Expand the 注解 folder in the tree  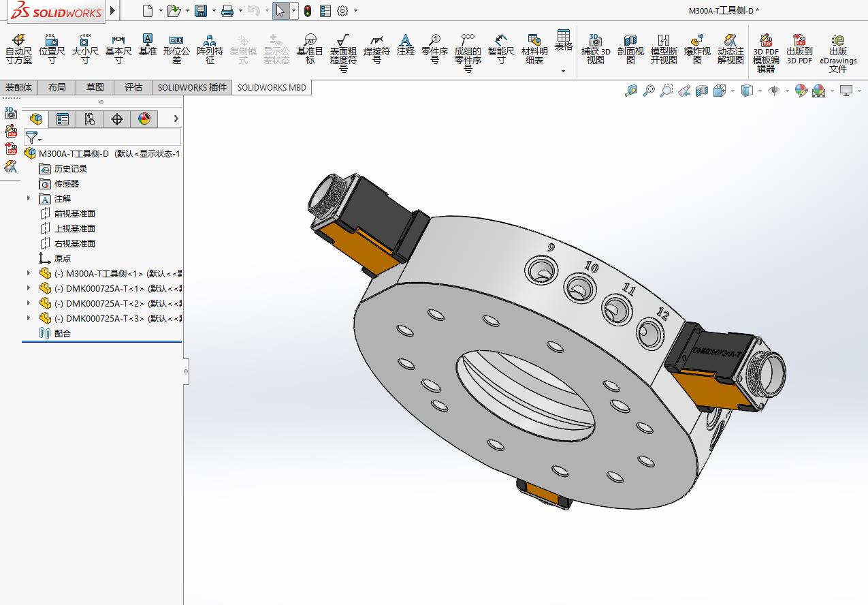(x=29, y=198)
